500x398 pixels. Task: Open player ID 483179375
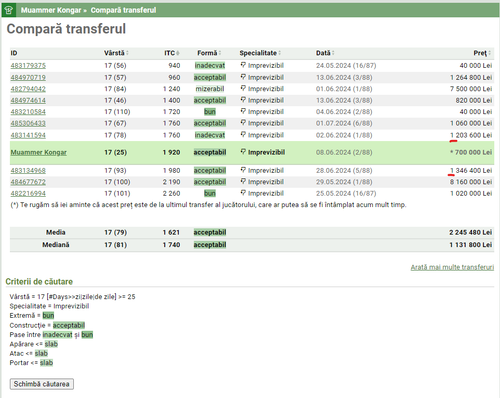click(28, 66)
